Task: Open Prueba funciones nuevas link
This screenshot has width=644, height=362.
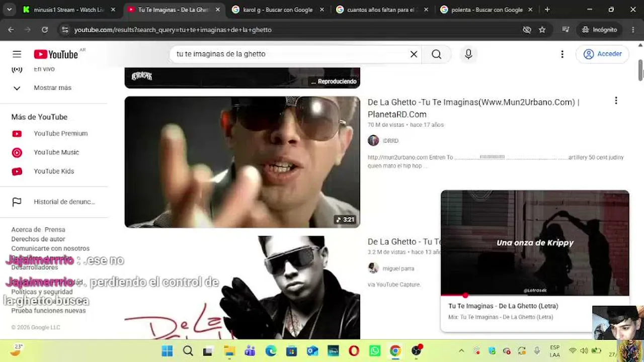Action: tap(48, 311)
